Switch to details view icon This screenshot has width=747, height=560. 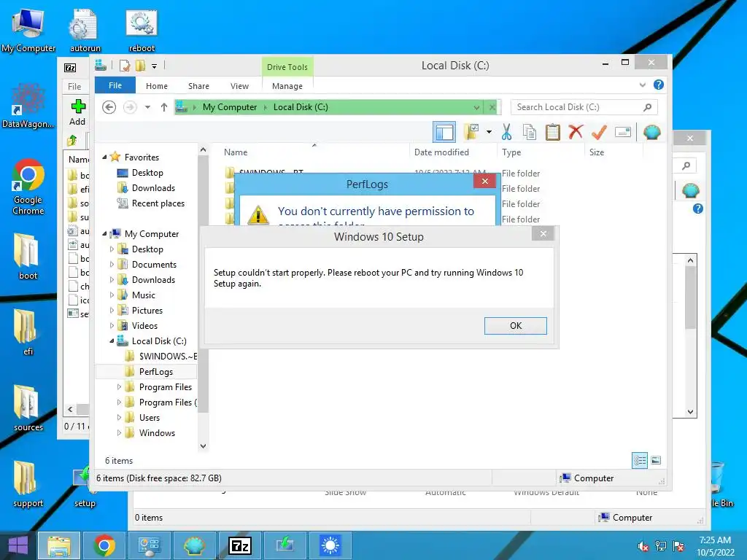tap(639, 460)
